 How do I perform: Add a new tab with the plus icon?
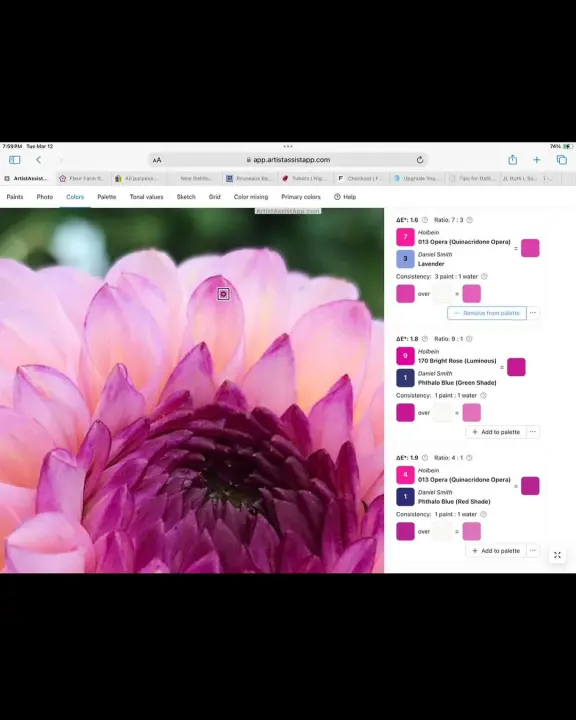pos(536,160)
